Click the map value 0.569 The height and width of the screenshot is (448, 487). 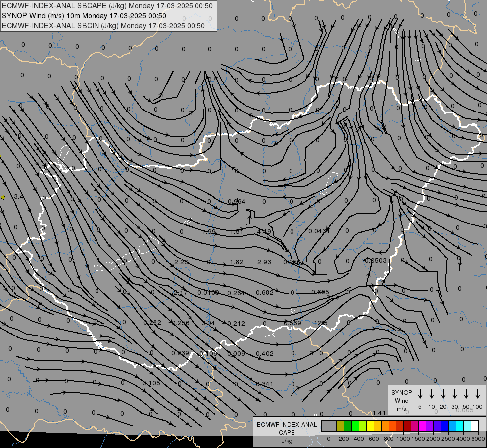click(x=292, y=323)
